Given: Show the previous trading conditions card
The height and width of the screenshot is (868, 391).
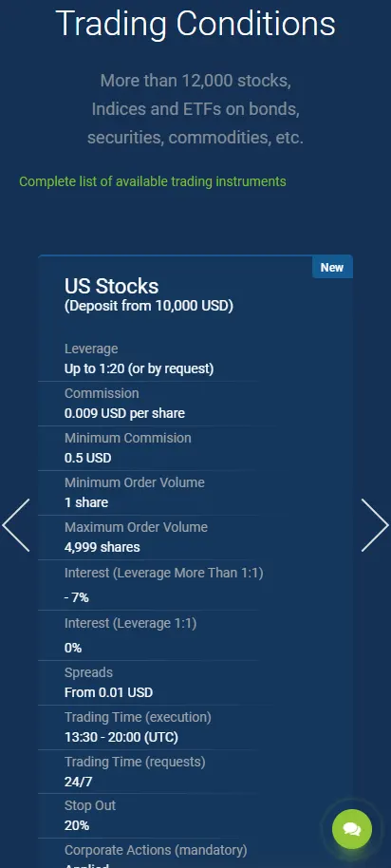Looking at the screenshot, I should tap(16, 525).
